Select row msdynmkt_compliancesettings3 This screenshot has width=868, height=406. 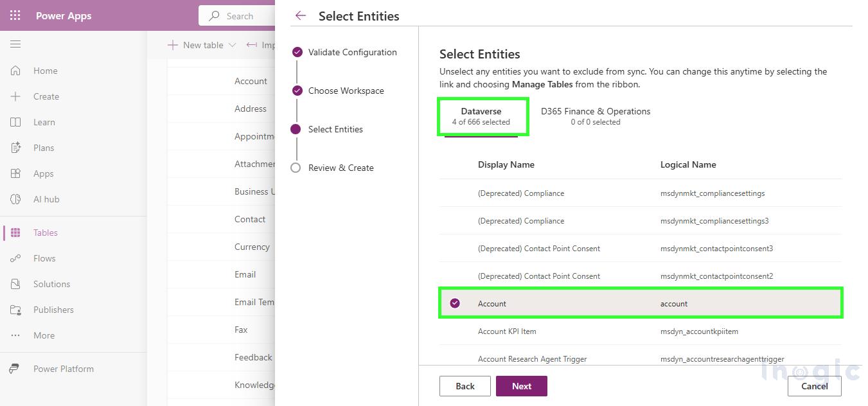click(641, 220)
